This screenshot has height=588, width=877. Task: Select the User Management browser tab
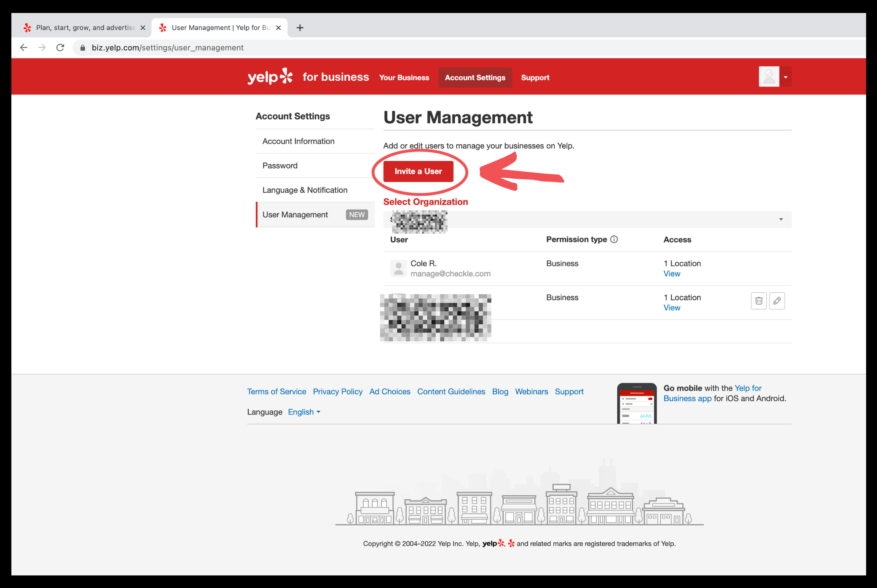coord(220,27)
